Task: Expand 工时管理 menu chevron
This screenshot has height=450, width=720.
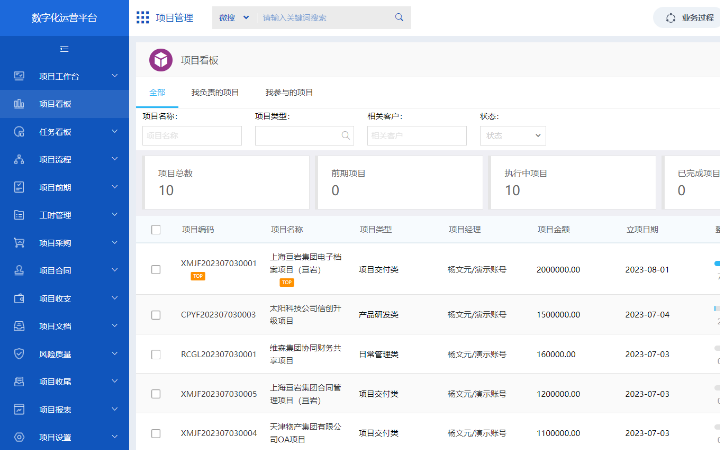Action: tap(115, 215)
